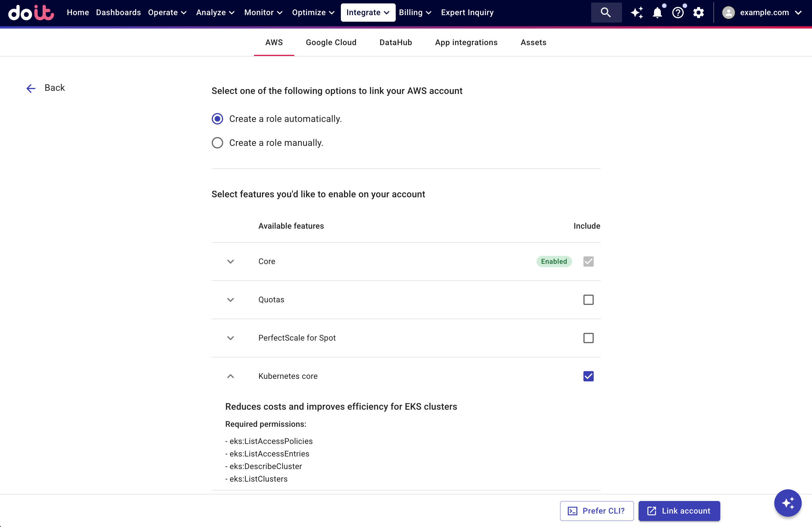Open the search magnifier icon
The image size is (812, 527).
pyautogui.click(x=606, y=13)
